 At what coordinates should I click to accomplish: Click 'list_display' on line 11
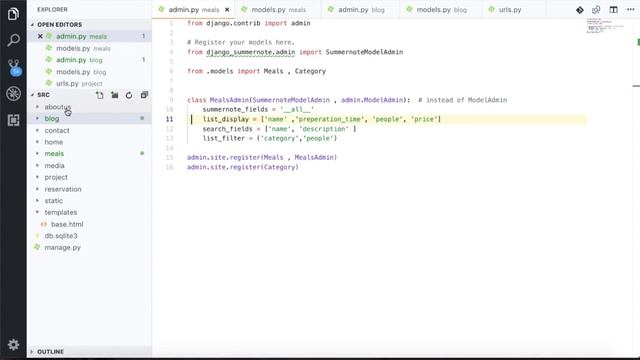click(x=226, y=119)
